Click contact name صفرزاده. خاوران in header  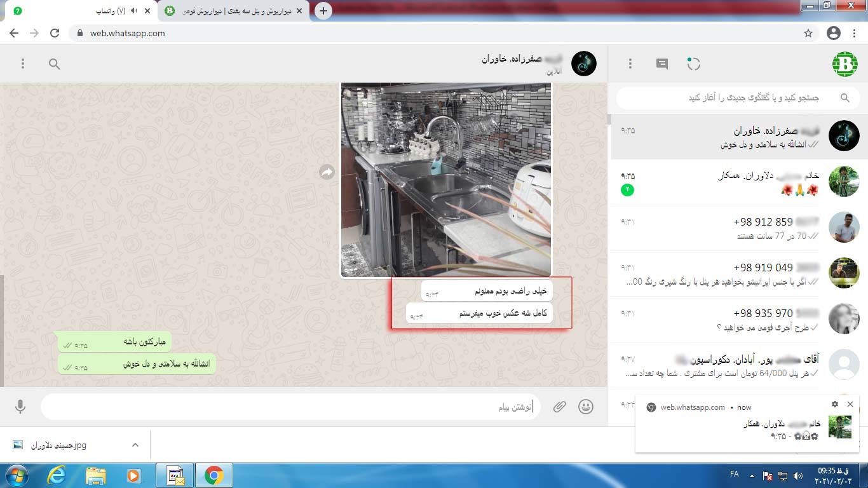(522, 59)
